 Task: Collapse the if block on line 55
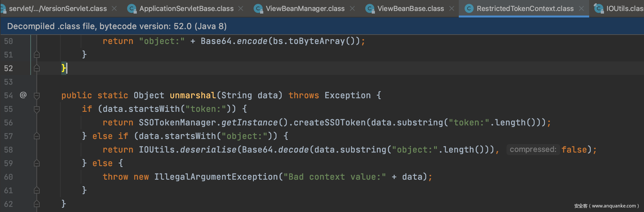[x=37, y=109]
